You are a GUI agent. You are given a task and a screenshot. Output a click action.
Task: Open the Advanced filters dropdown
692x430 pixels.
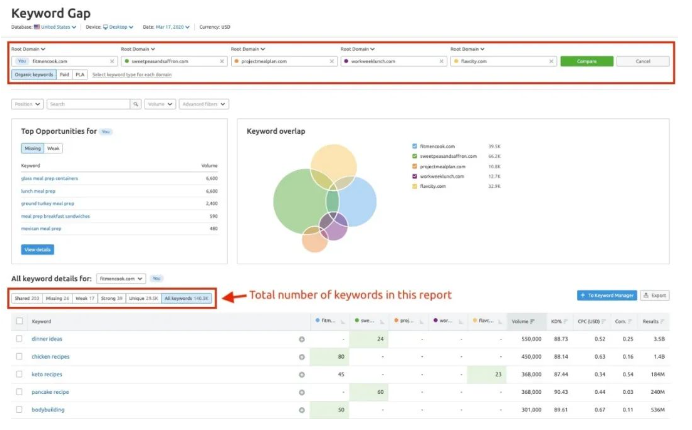coord(204,104)
